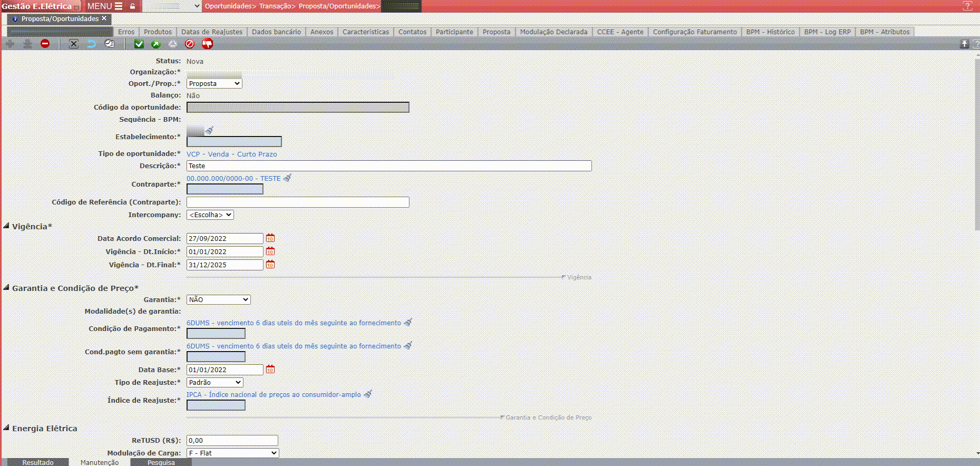Clear Contraparte with the brush icon
Viewport: 980px width, 466px height.
287,178
